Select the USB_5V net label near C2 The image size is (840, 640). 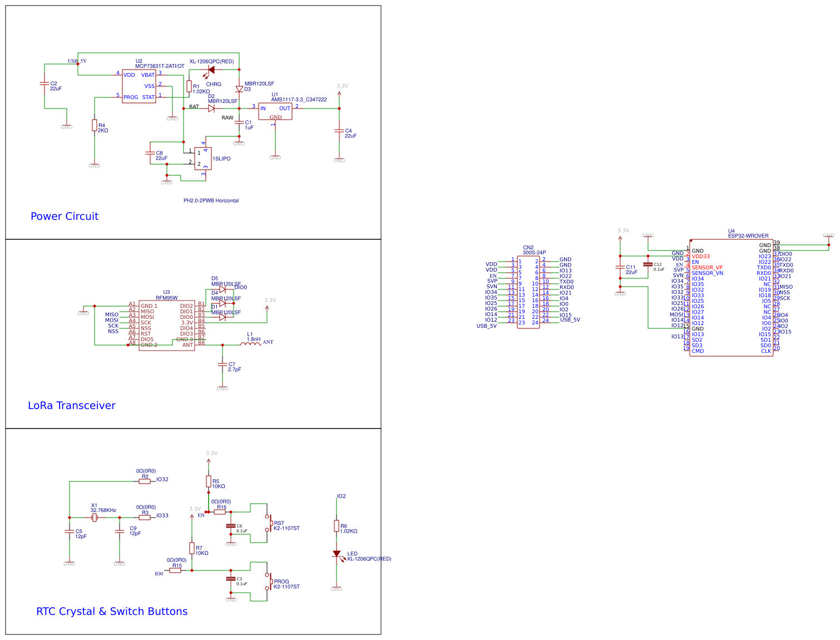(x=76, y=61)
